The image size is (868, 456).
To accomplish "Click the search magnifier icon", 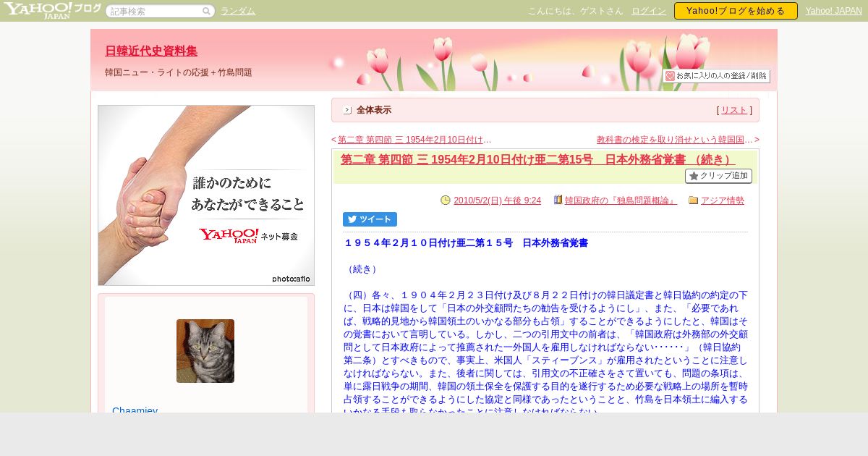I will 206,12.
